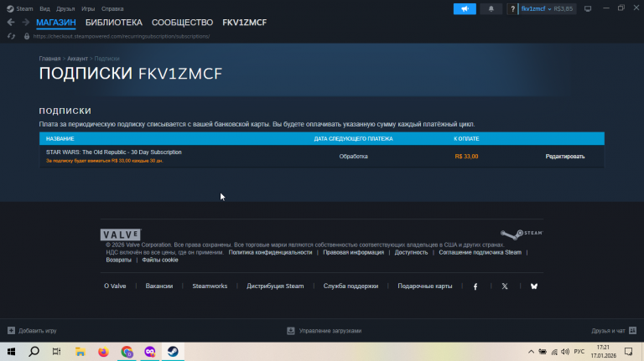Open the Игры menu
The image size is (644, 361).
88,8
